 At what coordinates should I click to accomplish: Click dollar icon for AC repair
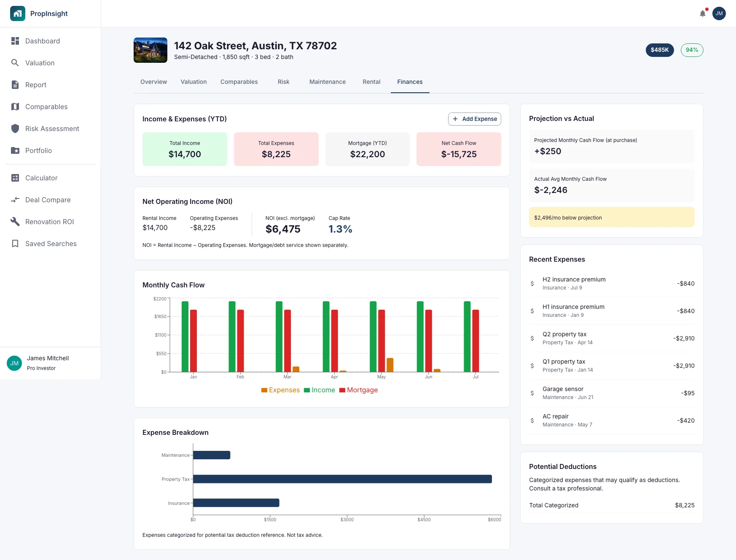[532, 421]
